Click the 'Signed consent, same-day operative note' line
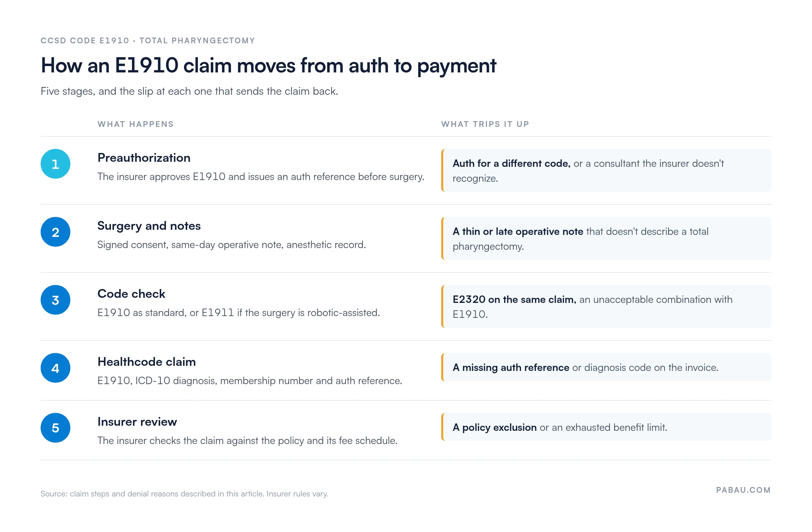Image resolution: width=812 pixels, height=532 pixels. click(x=232, y=245)
